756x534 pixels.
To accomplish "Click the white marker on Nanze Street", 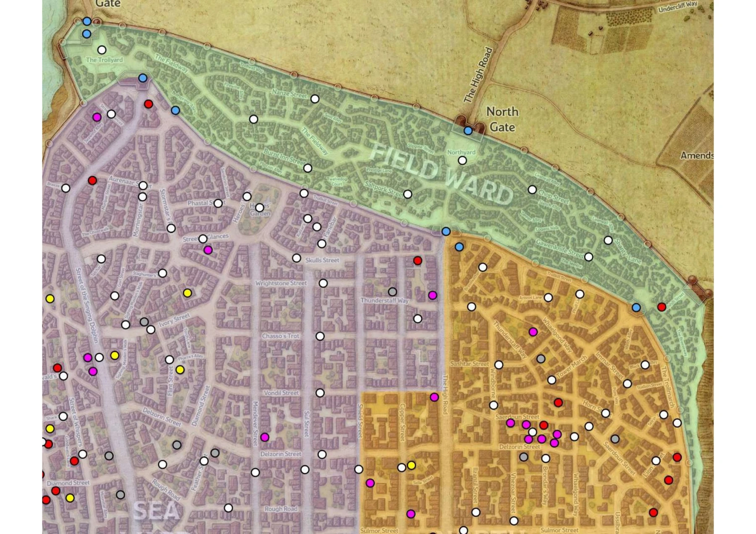I will click(315, 99).
